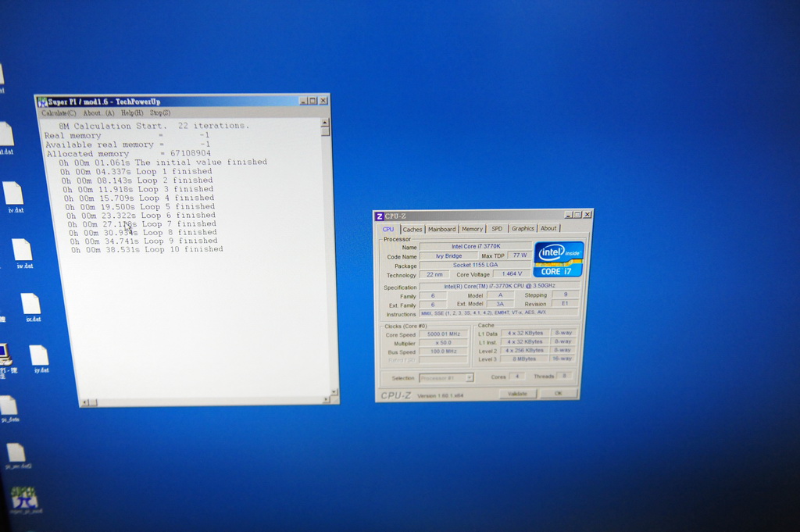The width and height of the screenshot is (800, 532).
Task: Click the Specification field with 3.50GHz
Action: click(x=499, y=286)
